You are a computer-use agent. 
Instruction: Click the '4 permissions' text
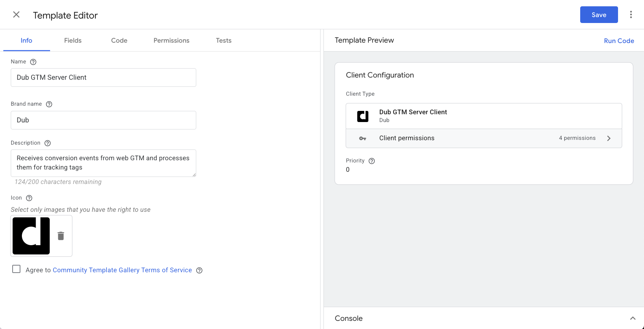[577, 138]
